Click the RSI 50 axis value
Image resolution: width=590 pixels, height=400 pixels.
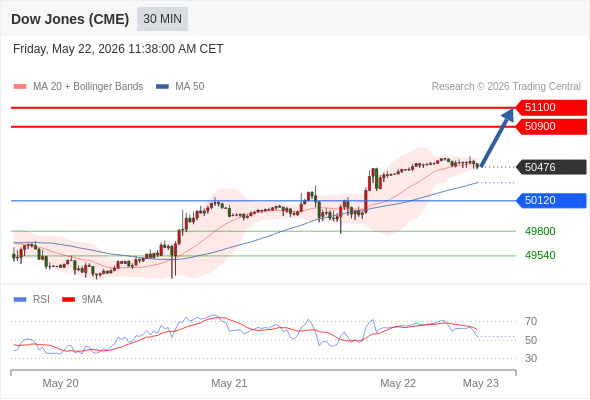531,340
